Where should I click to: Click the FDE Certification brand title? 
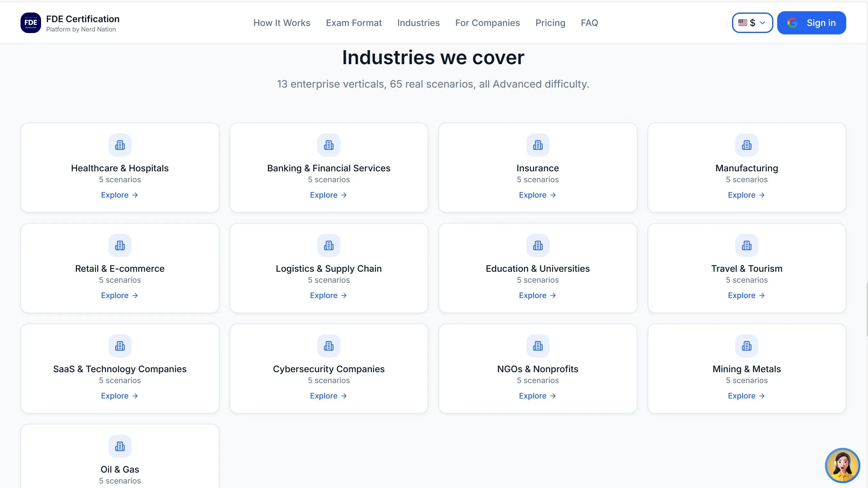pos(83,19)
